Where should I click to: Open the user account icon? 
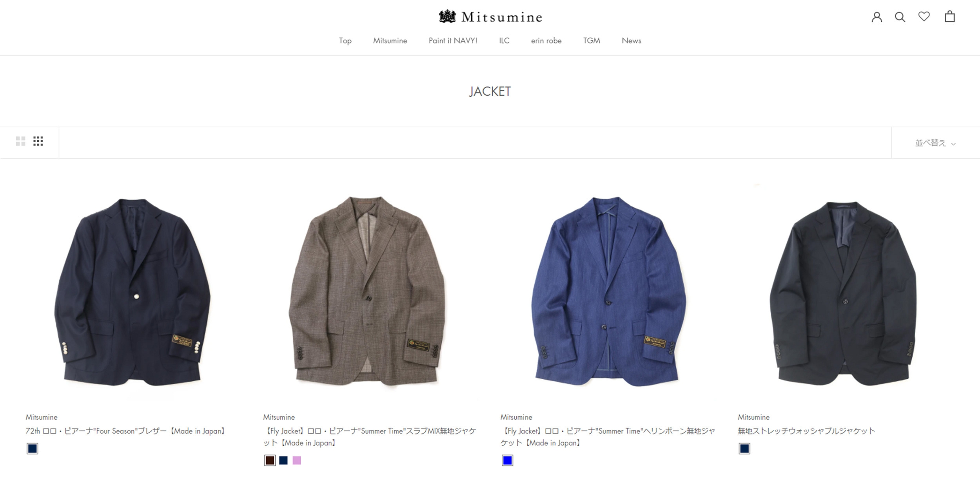click(x=877, y=17)
